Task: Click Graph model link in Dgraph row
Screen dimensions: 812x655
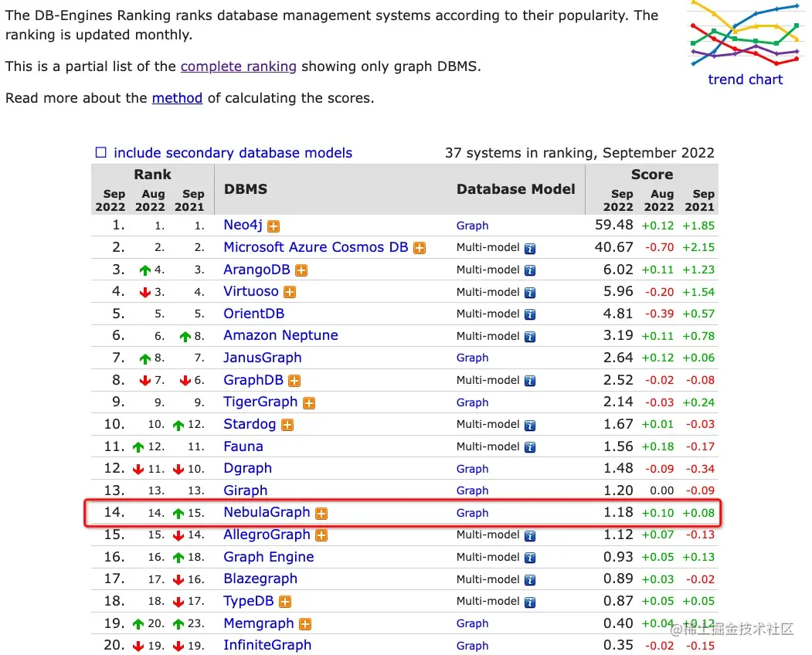Action: click(472, 469)
